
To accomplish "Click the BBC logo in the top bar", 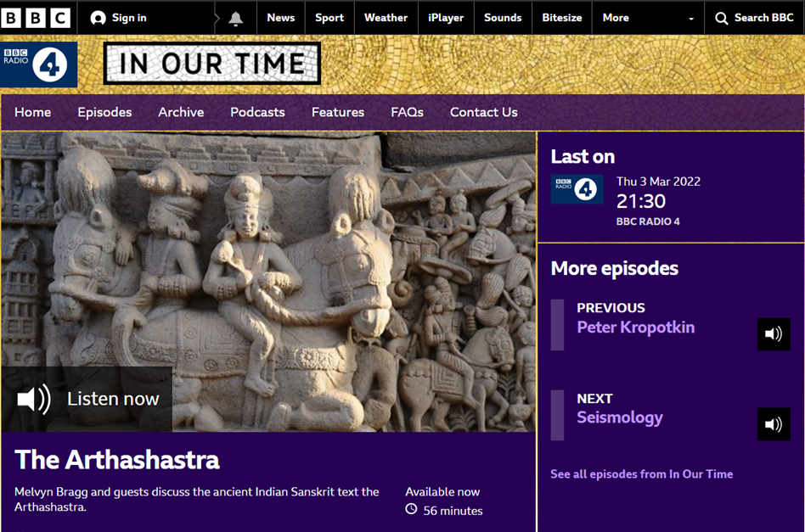I will pyautogui.click(x=37, y=17).
